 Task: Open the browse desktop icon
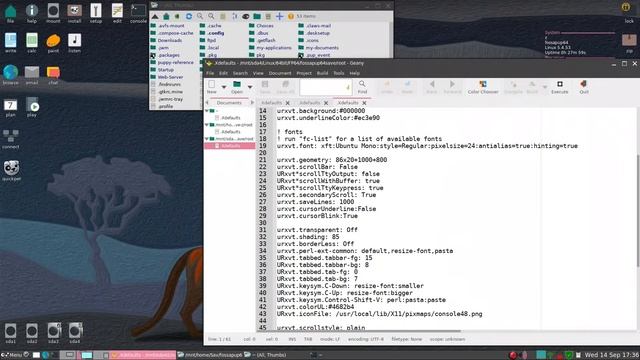tap(11, 75)
